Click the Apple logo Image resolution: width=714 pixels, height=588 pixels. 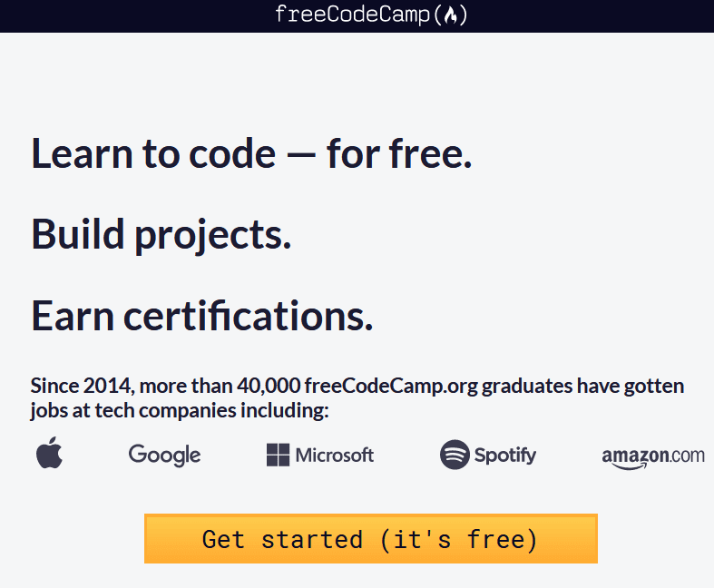click(50, 453)
